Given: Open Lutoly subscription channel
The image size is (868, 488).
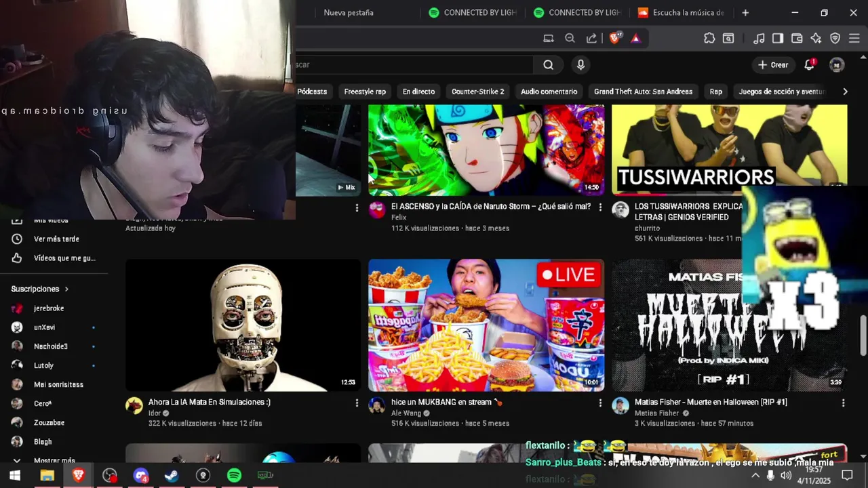Looking at the screenshot, I should [43, 365].
